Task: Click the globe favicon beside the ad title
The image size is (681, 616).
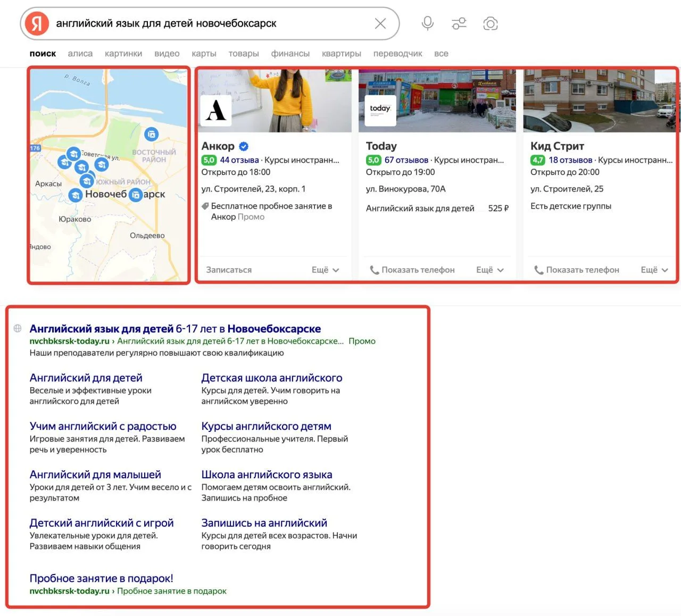Action: pos(18,328)
